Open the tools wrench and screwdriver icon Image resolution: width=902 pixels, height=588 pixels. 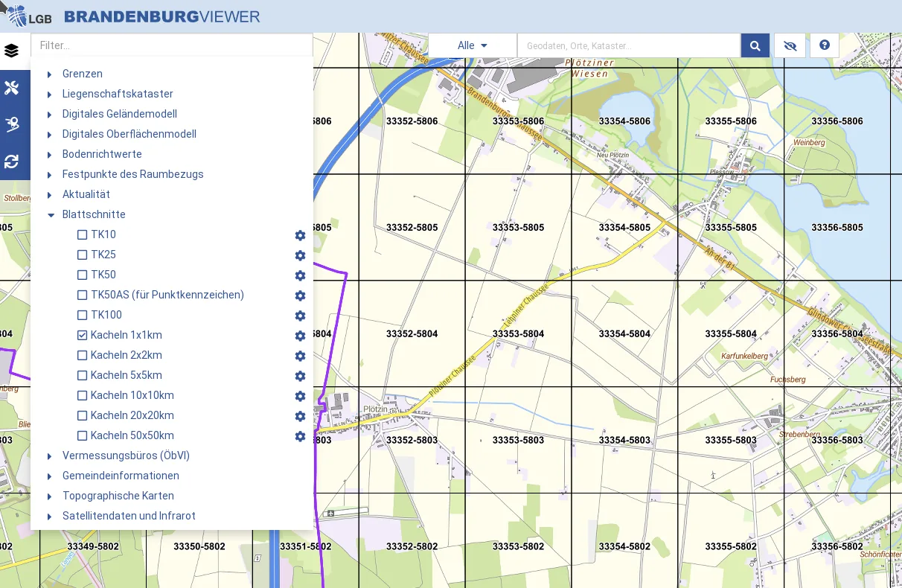pyautogui.click(x=11, y=88)
